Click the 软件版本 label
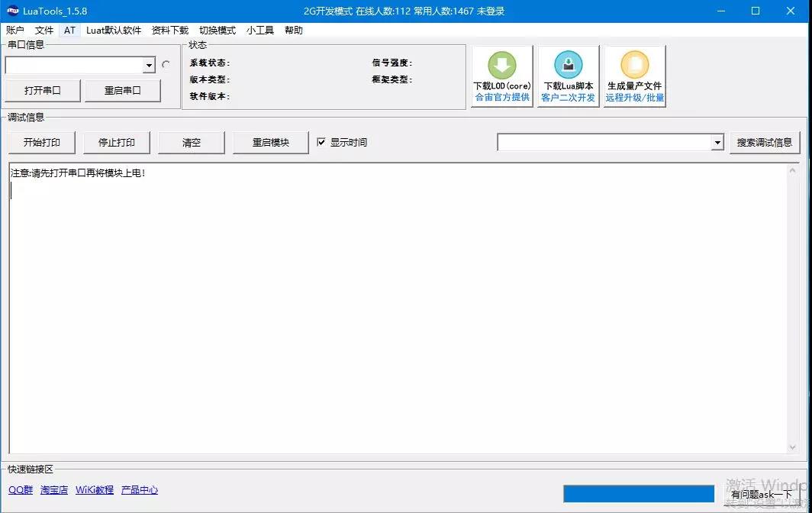The image size is (812, 513). (x=210, y=96)
